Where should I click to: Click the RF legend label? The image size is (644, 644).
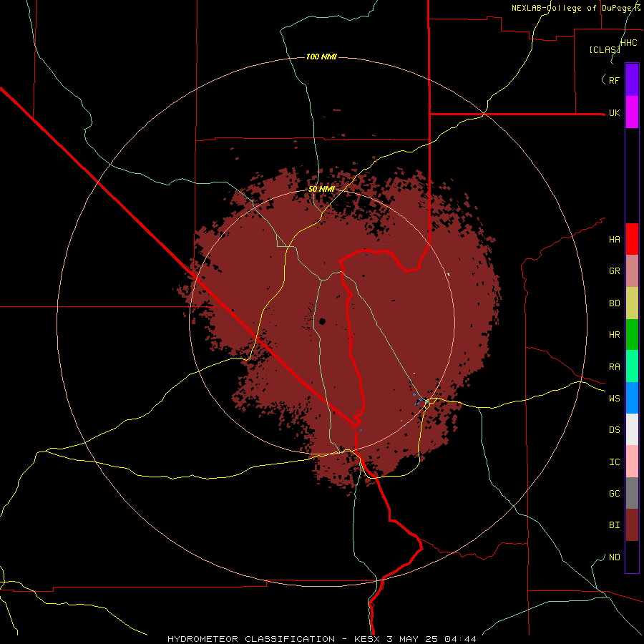pyautogui.click(x=614, y=80)
